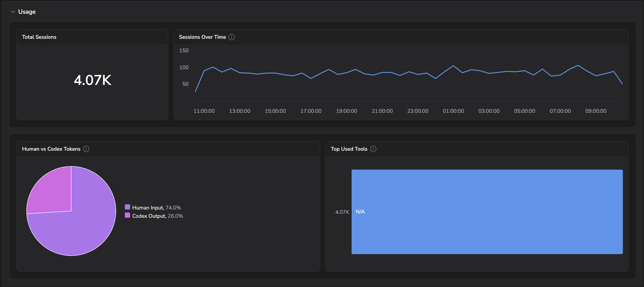Screen dimensions: 644x287
Task: Click the 13:00:00 time axis label
Action: pos(239,111)
